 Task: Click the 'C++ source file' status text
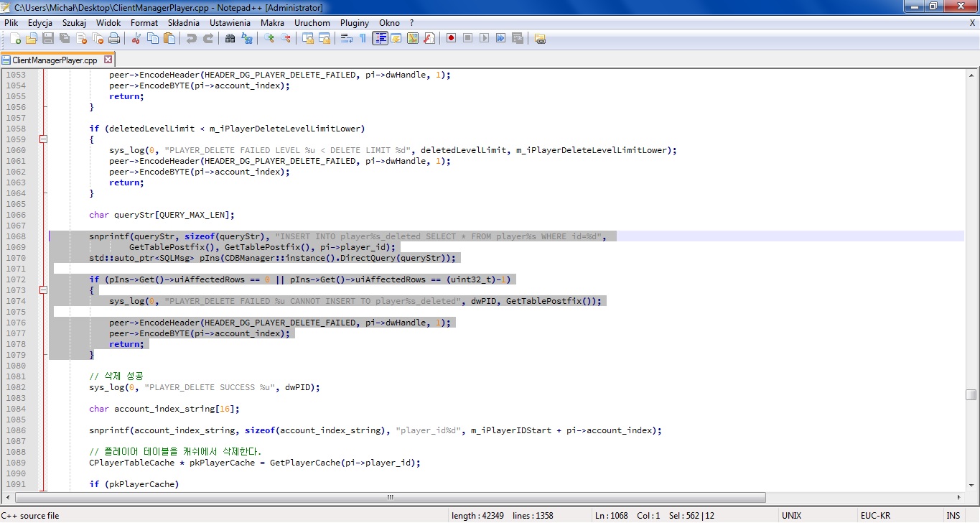31,516
